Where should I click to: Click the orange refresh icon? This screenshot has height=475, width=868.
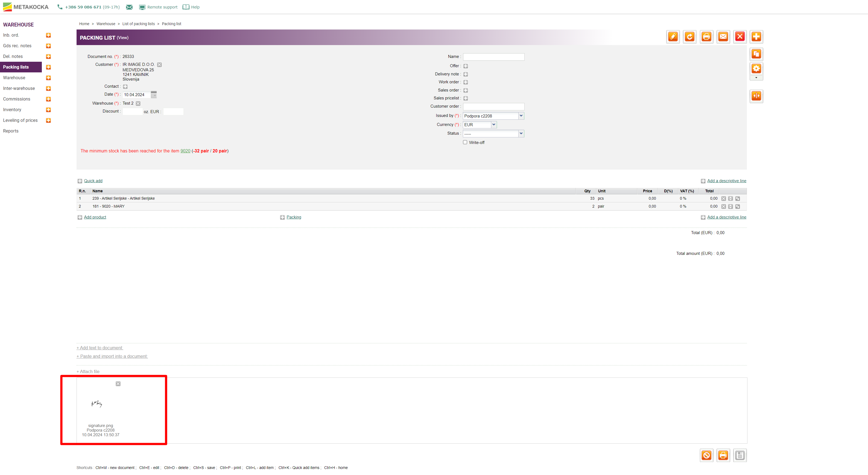pyautogui.click(x=689, y=37)
